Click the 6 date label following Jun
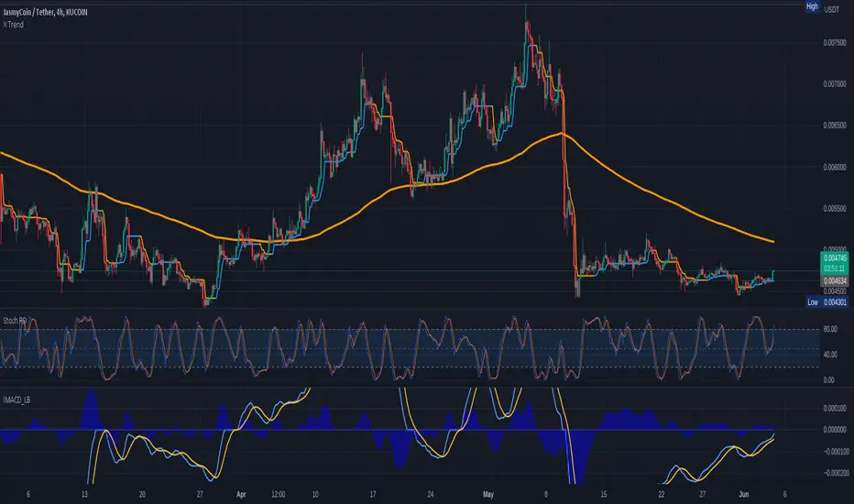This screenshot has height=504, width=854. click(785, 495)
